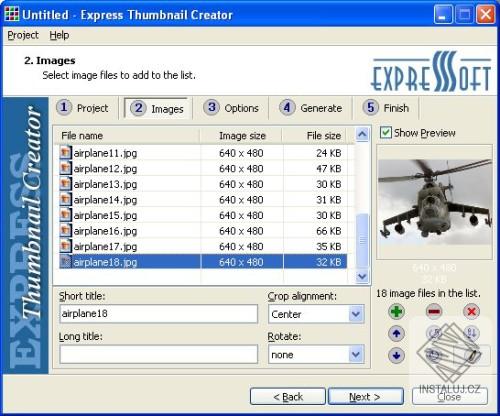Click the '18 image files in the list.' text
The height and width of the screenshot is (416, 500).
pos(428,293)
